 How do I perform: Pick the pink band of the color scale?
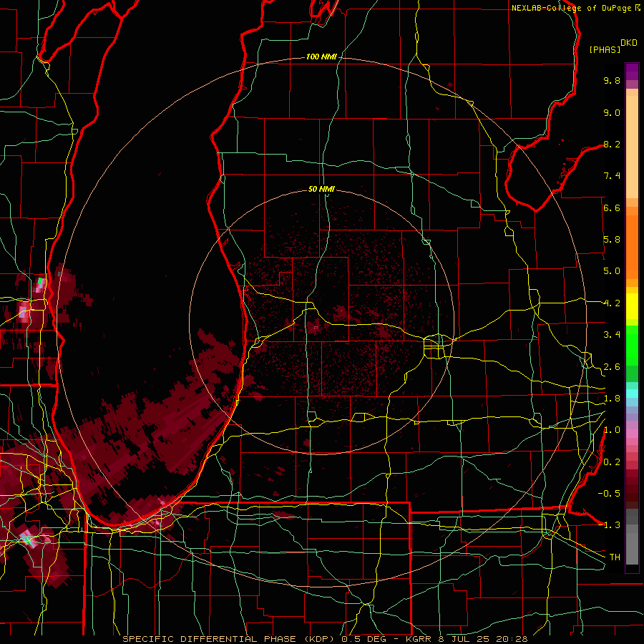[x=632, y=434]
